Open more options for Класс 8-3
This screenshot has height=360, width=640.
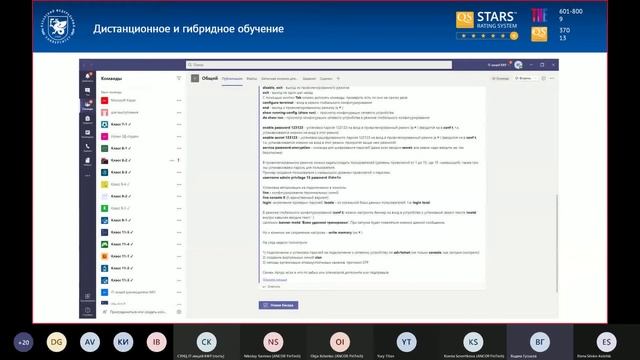pos(179,172)
